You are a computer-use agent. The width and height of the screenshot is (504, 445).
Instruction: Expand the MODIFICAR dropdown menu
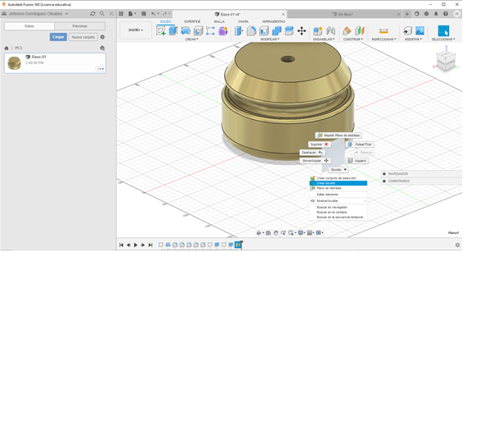270,39
